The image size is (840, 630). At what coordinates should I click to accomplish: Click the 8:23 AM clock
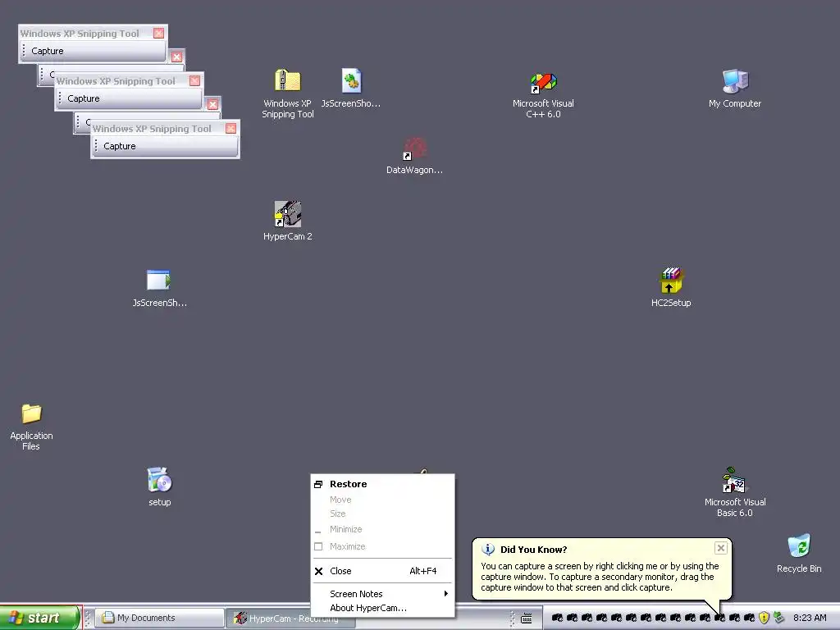pos(810,618)
